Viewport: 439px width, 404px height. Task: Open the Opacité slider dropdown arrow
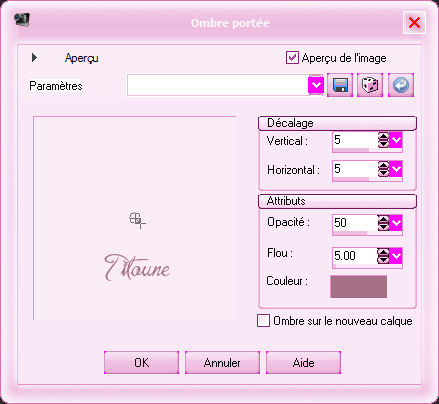click(396, 223)
